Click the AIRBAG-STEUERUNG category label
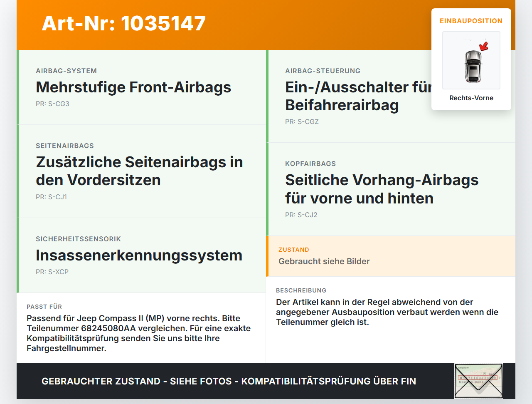This screenshot has width=532, height=404. pyautogui.click(x=323, y=71)
